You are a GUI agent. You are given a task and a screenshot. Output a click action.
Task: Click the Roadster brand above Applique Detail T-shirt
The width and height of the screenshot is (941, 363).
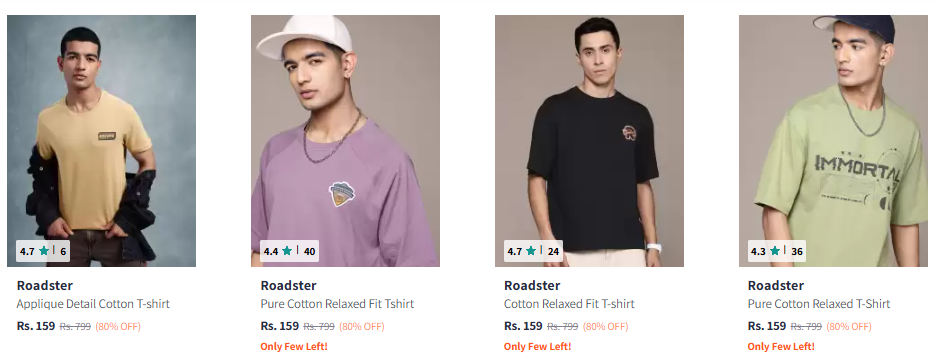coord(44,286)
